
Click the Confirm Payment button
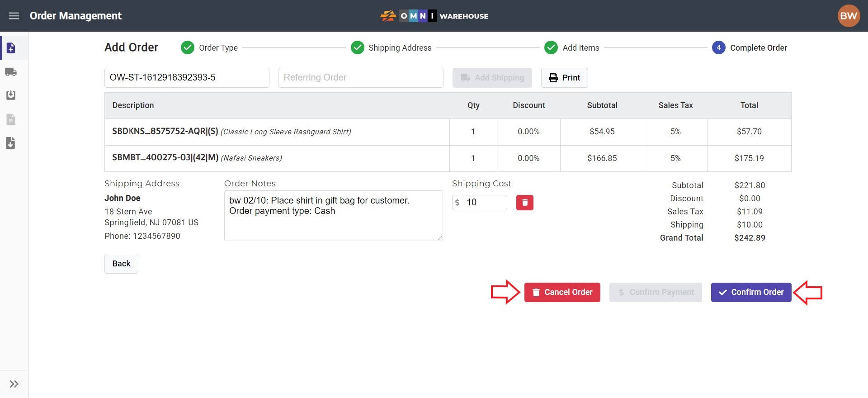[x=656, y=292]
